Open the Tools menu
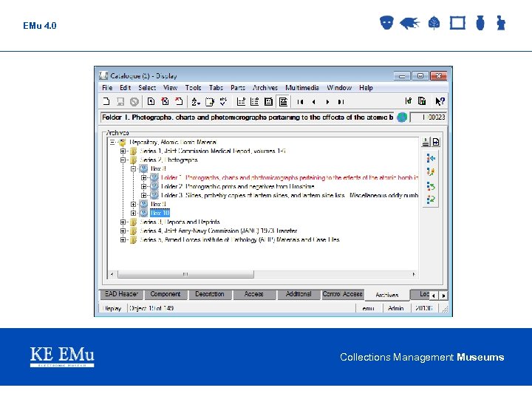 [x=194, y=87]
